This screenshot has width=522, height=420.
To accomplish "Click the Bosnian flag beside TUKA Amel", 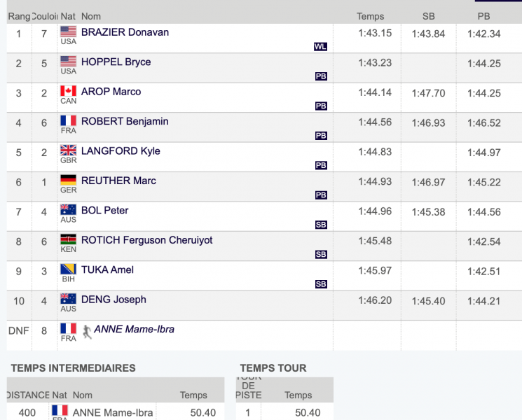I will tap(68, 269).
